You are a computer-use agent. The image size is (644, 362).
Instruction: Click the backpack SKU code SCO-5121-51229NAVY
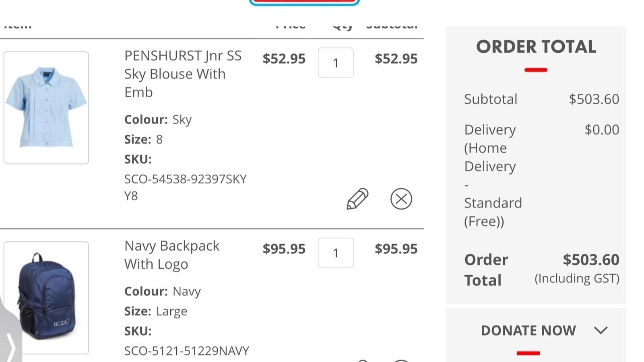coord(186,351)
